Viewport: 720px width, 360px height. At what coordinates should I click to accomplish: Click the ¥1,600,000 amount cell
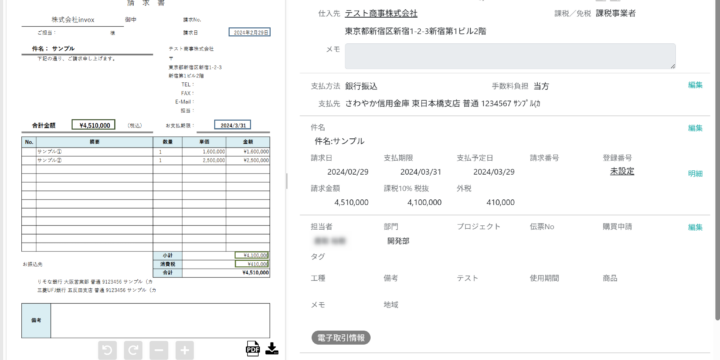coord(248,152)
